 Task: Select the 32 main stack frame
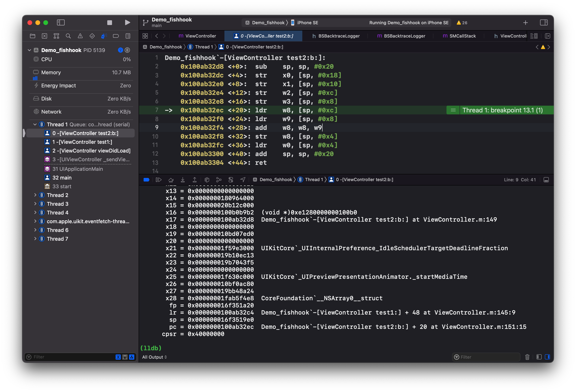tap(62, 178)
